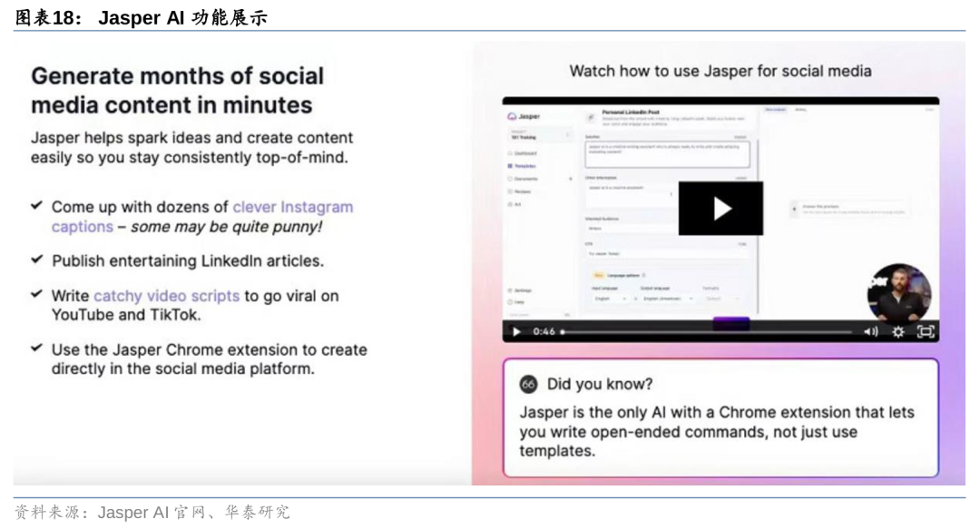Open the video settings gear
This screenshot has height=529, width=980.
(898, 331)
